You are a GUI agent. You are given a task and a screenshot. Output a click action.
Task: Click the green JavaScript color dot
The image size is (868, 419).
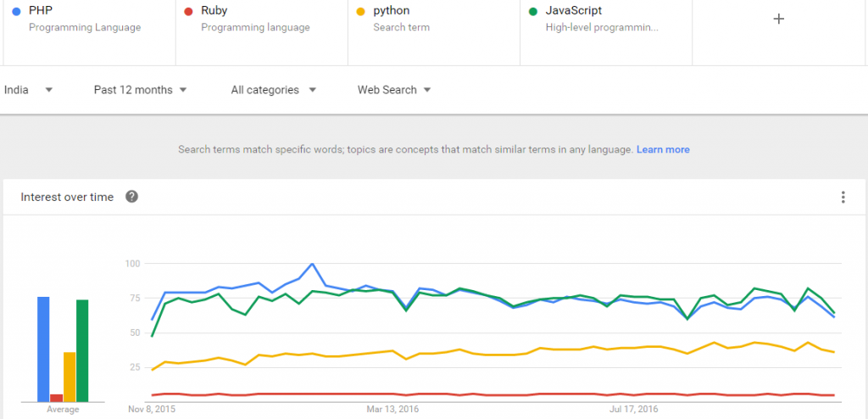click(533, 11)
